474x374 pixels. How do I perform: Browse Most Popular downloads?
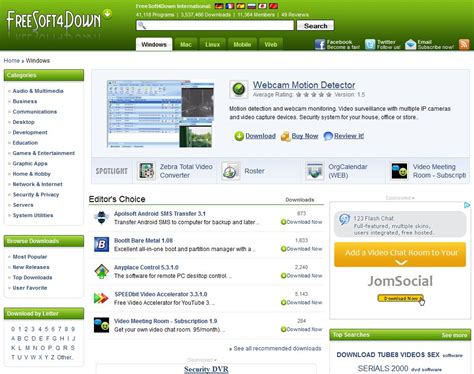[x=30, y=257]
